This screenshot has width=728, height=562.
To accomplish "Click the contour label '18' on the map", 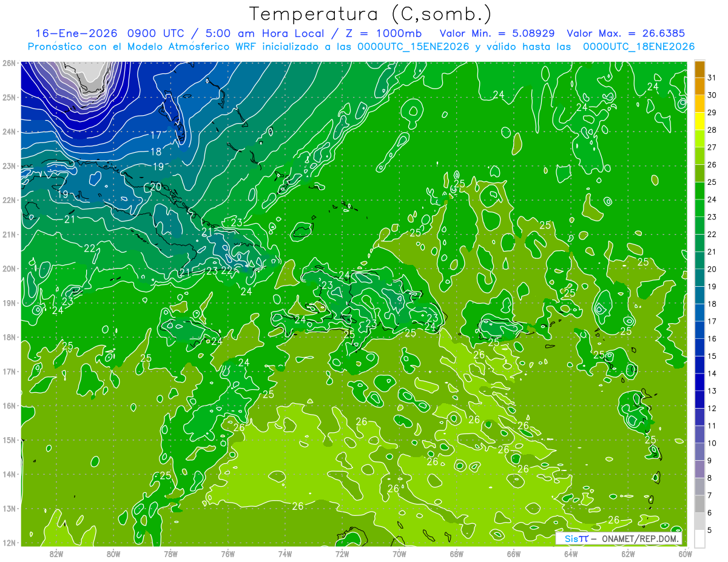I will click(156, 152).
